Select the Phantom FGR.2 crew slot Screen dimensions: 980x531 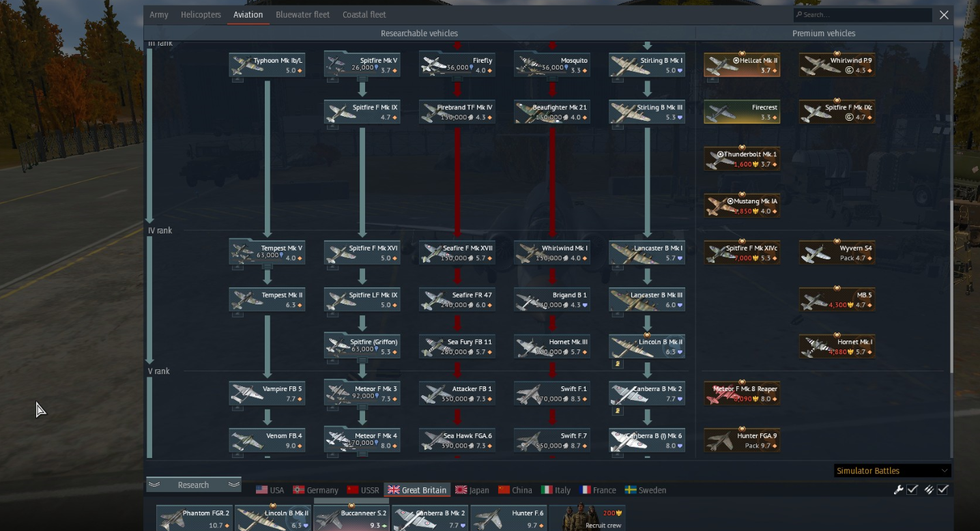194,518
